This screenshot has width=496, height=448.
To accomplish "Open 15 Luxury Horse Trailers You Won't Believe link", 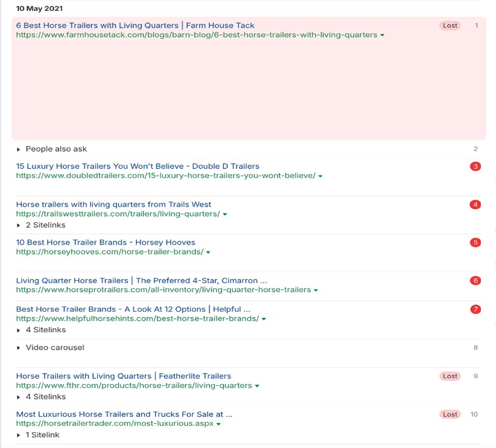I will [x=138, y=166].
